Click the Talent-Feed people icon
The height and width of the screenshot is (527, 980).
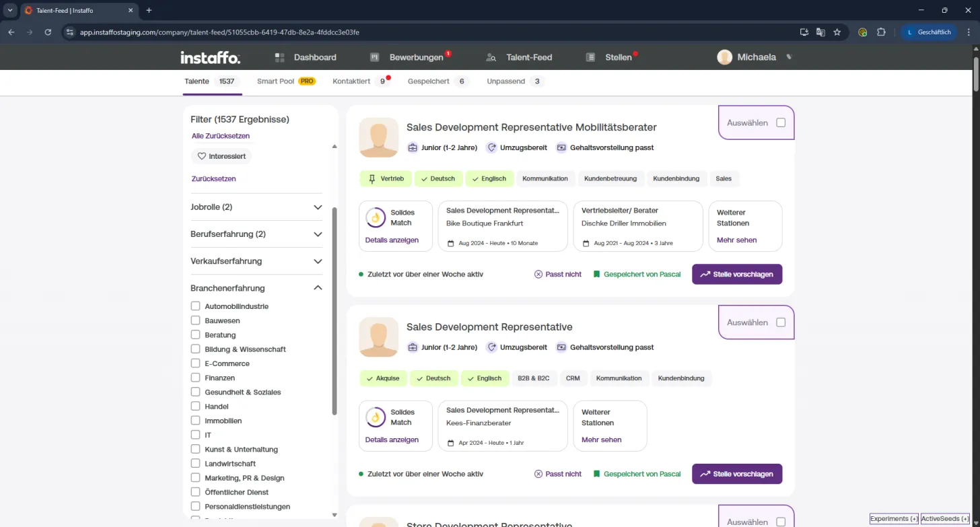(491, 57)
